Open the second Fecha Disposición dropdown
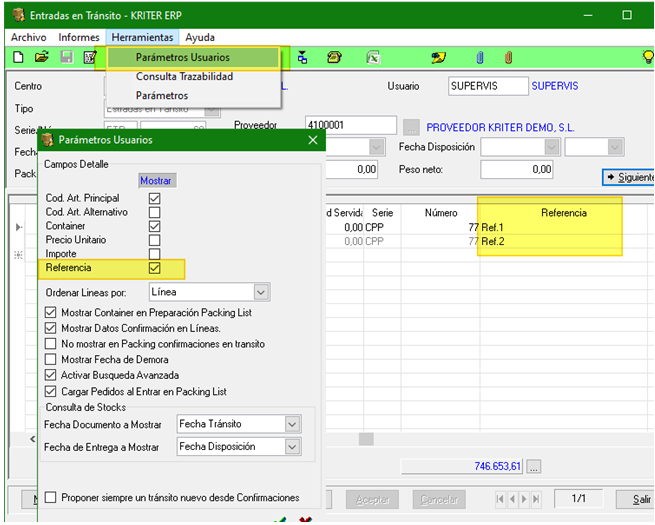The image size is (655, 525). pos(615,147)
